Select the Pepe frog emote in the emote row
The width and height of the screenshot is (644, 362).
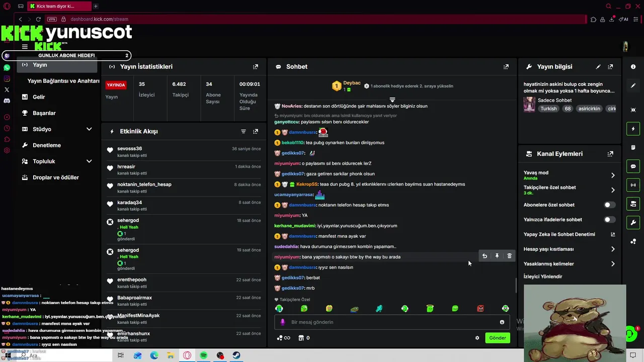(354, 308)
